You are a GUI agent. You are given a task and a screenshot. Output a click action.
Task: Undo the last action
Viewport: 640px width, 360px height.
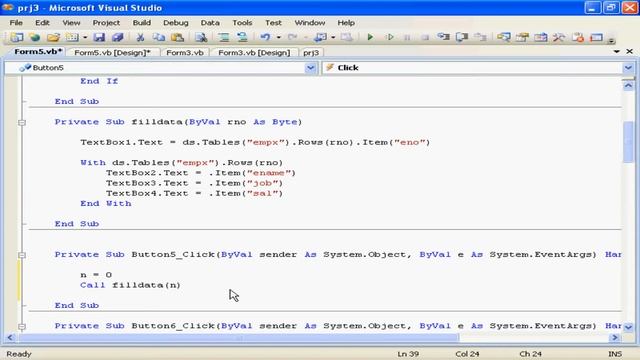(x=265, y=38)
